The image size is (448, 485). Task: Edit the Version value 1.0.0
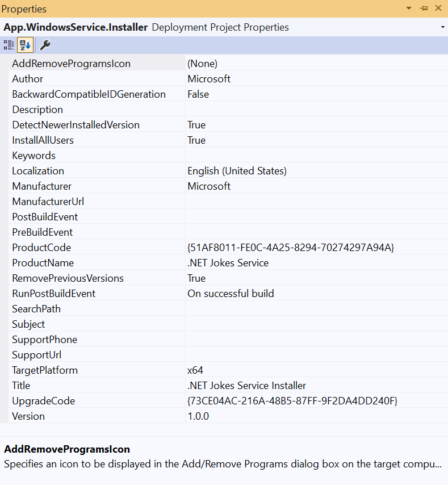(x=198, y=416)
